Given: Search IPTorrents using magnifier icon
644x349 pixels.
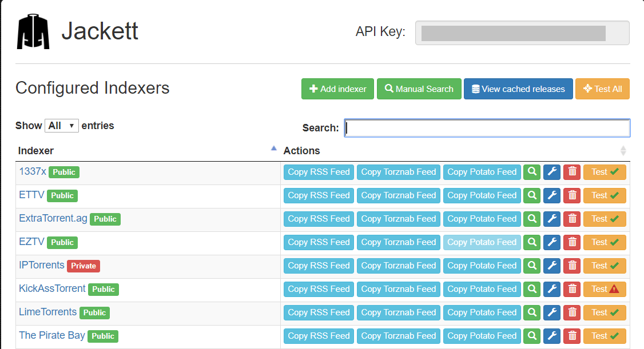Looking at the screenshot, I should (532, 266).
